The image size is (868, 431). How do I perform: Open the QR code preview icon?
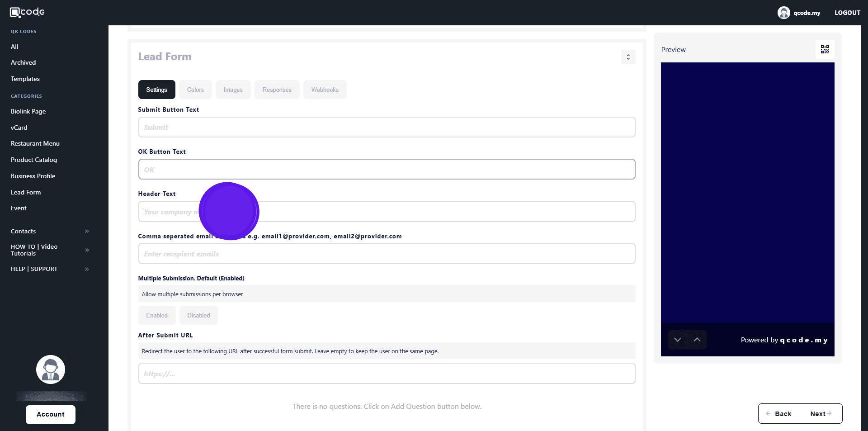click(825, 49)
